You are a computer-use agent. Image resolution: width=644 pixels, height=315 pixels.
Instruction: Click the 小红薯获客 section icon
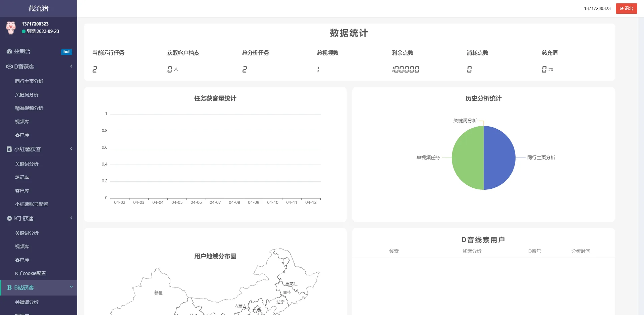tap(9, 149)
